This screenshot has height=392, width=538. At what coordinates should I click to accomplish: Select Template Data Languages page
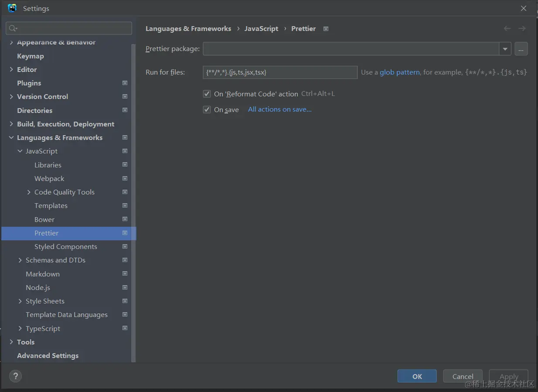67,314
